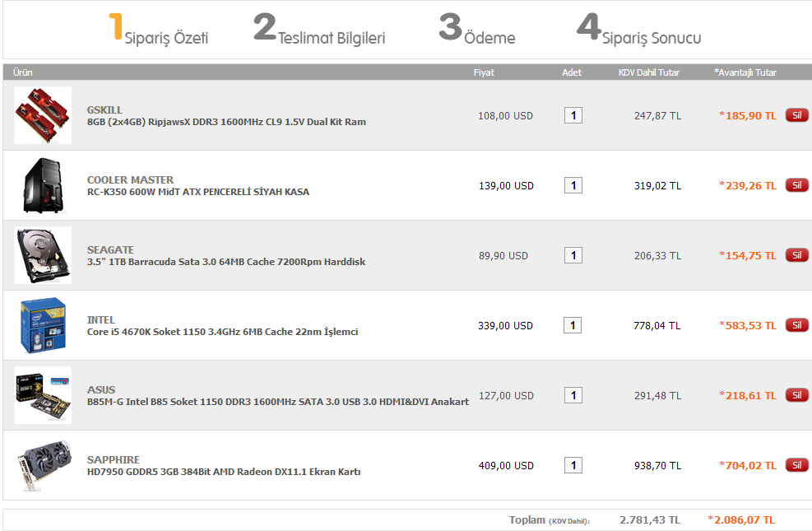Open the RC-K350 600W kasa product link
Viewport: 812px width, 531px height.
pos(198,192)
